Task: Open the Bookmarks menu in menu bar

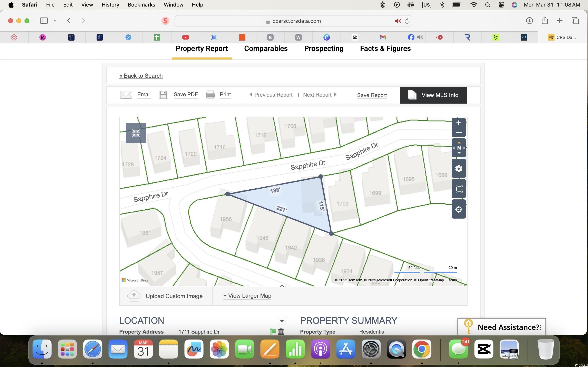Action: pyautogui.click(x=141, y=5)
